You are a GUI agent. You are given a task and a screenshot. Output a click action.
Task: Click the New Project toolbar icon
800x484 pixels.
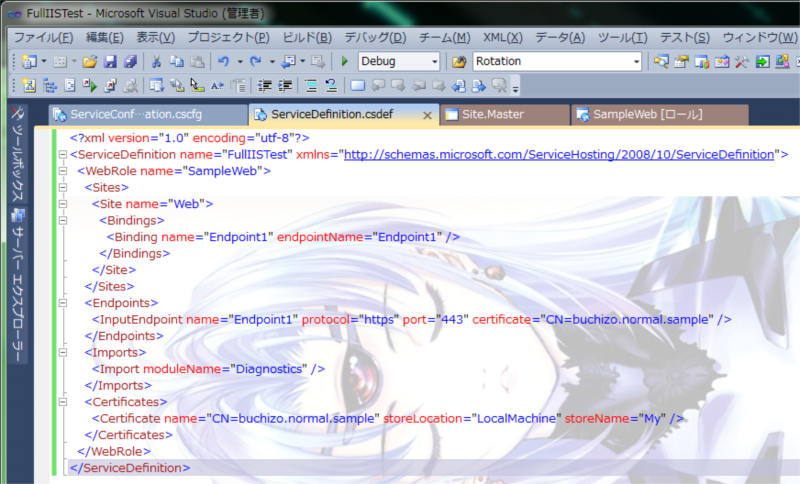[29, 62]
